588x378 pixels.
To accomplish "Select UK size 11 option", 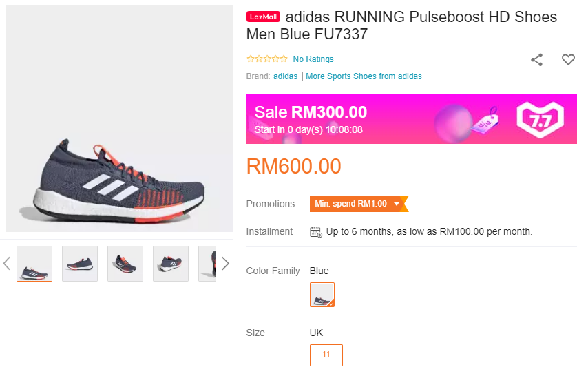I will [x=326, y=355].
